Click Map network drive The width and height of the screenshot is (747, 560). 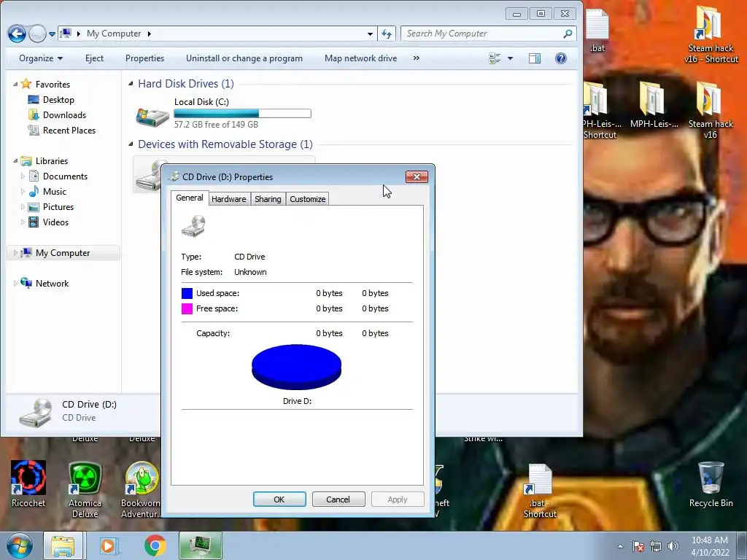click(x=360, y=58)
